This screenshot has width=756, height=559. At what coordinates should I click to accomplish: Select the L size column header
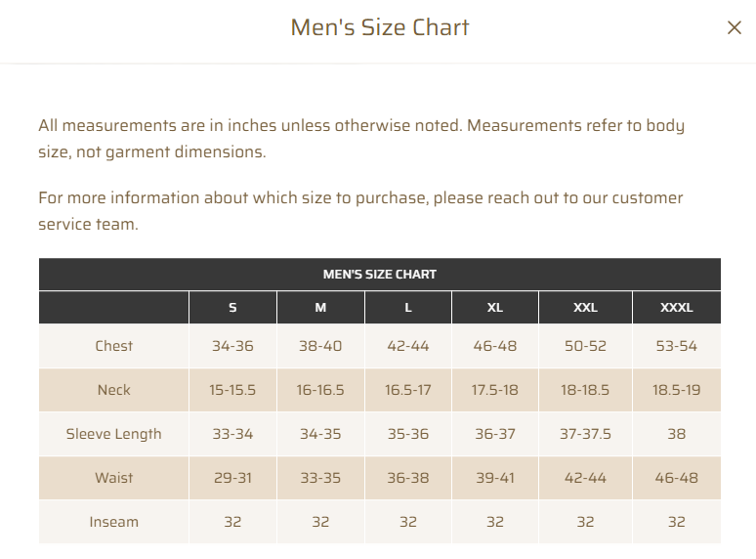[x=408, y=308]
